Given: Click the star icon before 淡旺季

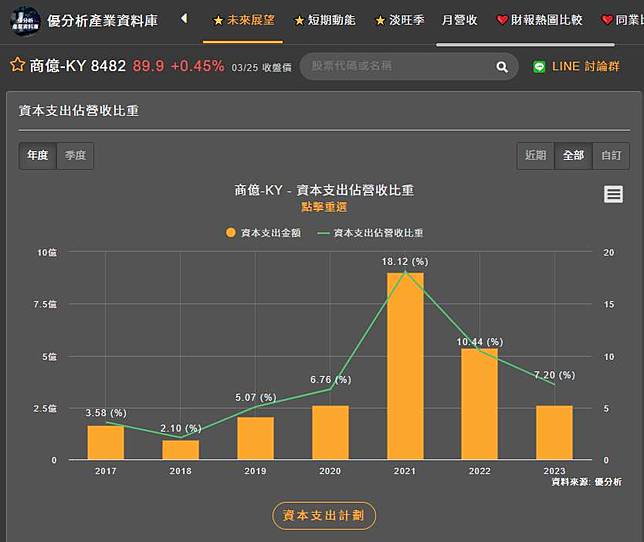Looking at the screenshot, I should coord(380,20).
